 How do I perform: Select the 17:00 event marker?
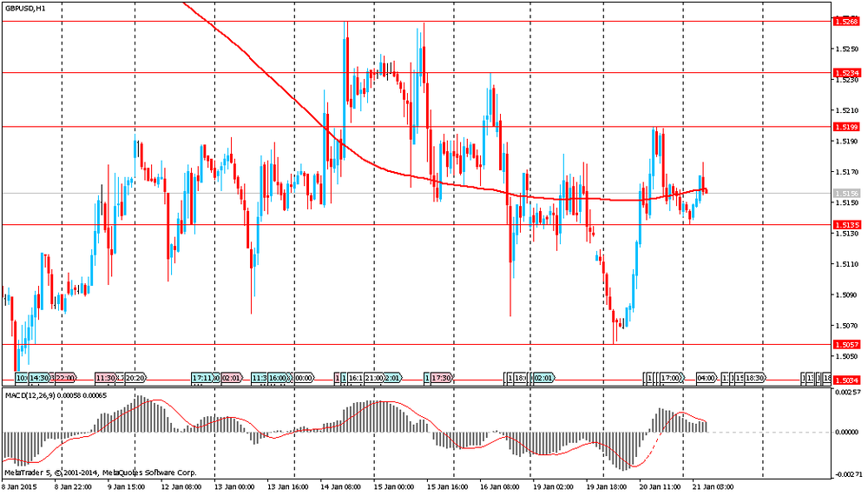670,379
